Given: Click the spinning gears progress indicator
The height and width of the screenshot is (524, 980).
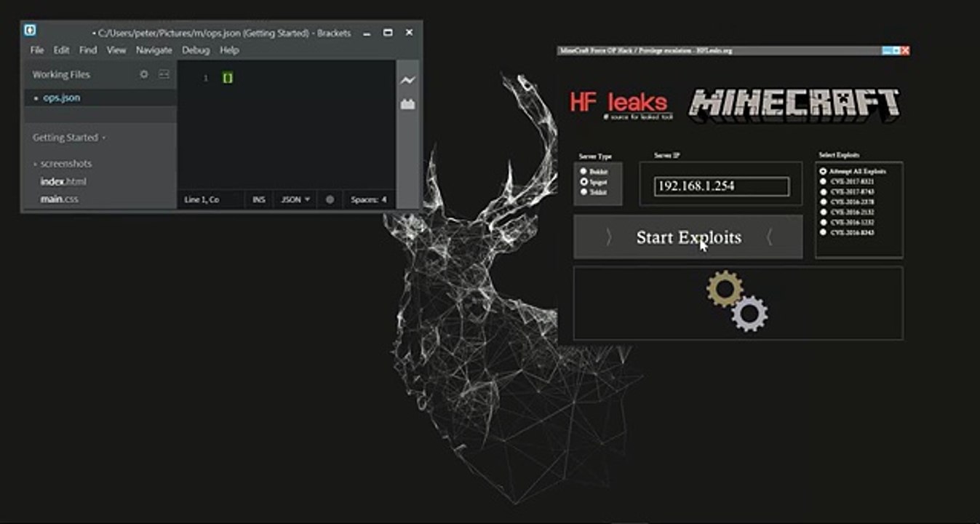Looking at the screenshot, I should coord(737,301).
